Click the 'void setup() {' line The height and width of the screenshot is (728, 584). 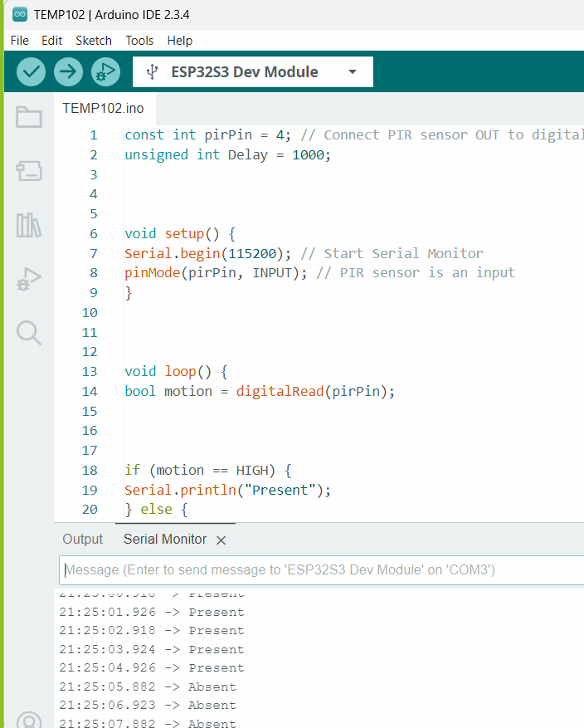pos(180,233)
